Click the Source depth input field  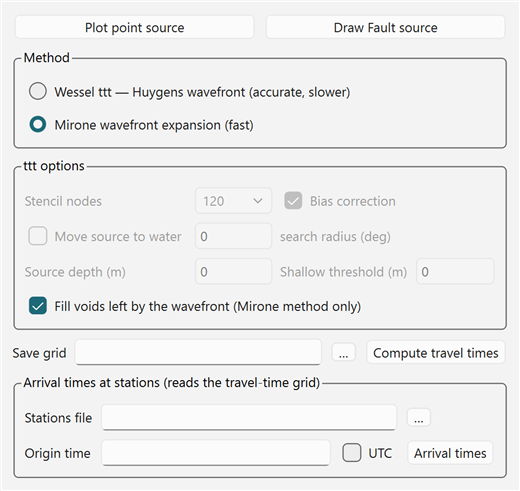click(233, 272)
